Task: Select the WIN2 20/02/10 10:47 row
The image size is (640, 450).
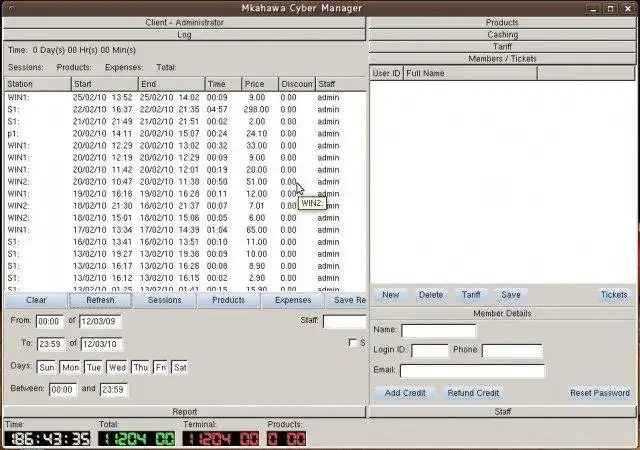Action: pyautogui.click(x=185, y=182)
